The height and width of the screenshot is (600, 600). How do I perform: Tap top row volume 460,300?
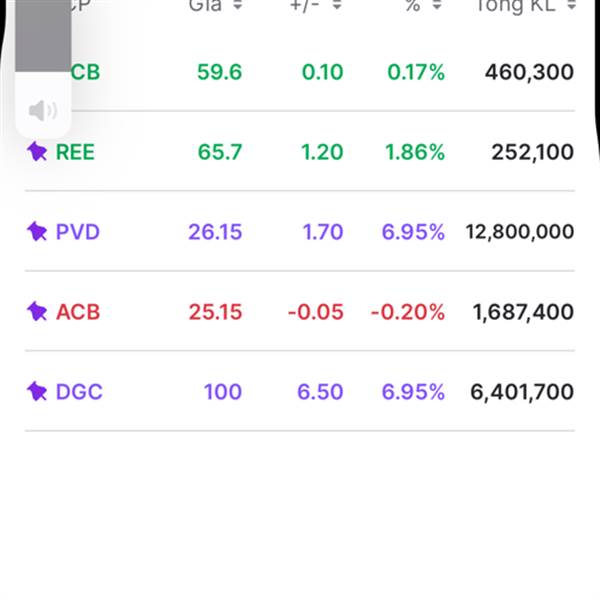529,72
